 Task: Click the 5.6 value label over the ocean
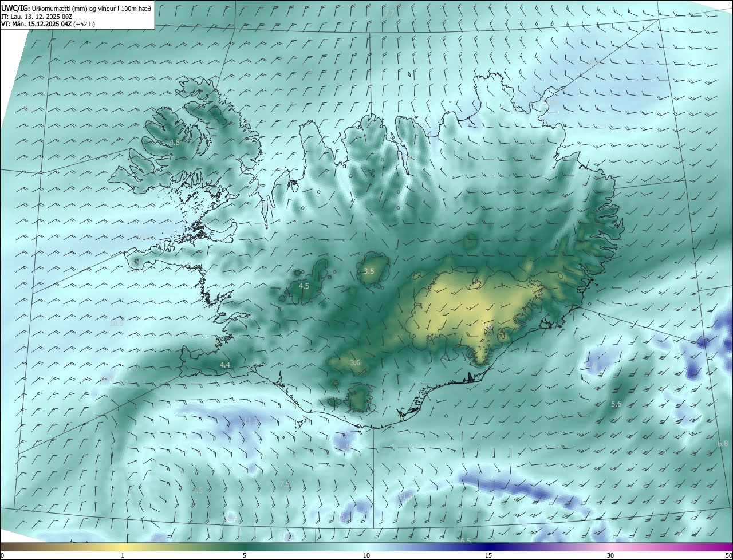coord(616,404)
